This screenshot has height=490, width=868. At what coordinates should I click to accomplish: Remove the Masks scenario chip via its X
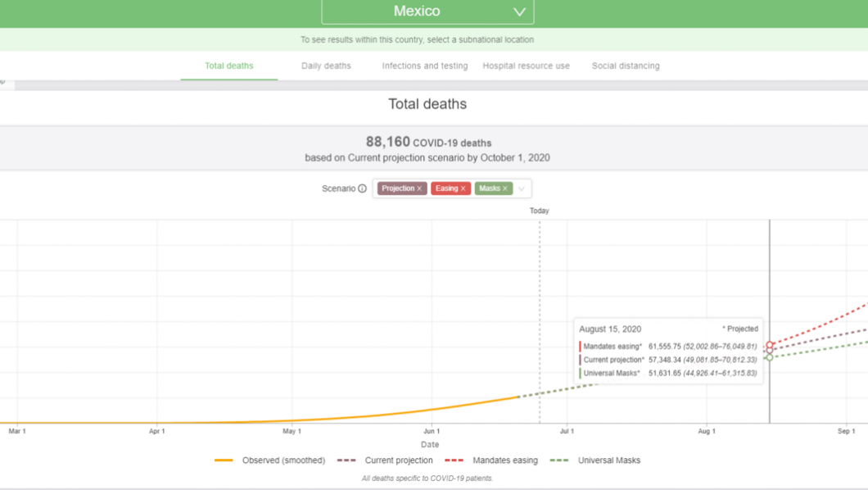[x=505, y=188]
